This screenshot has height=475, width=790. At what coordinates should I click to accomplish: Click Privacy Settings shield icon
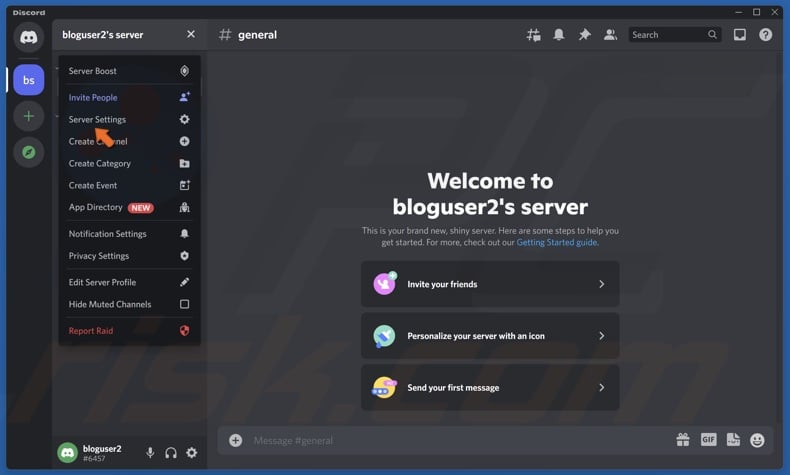tap(185, 256)
